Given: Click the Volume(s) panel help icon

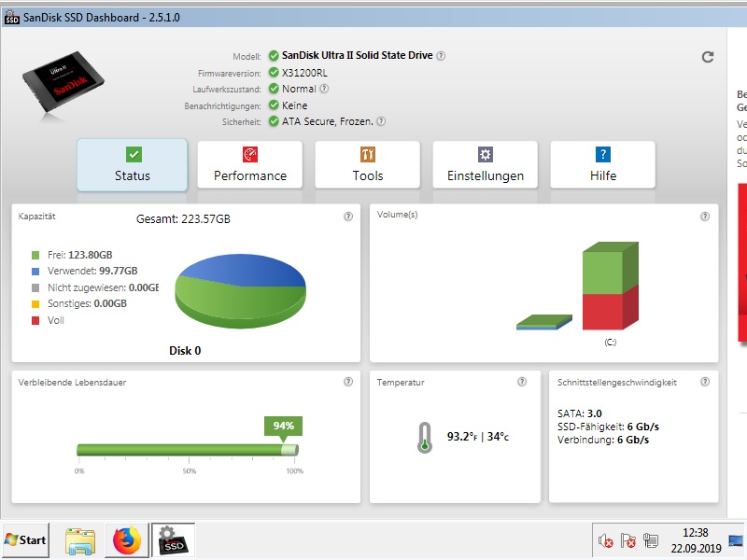Looking at the screenshot, I should click(705, 217).
